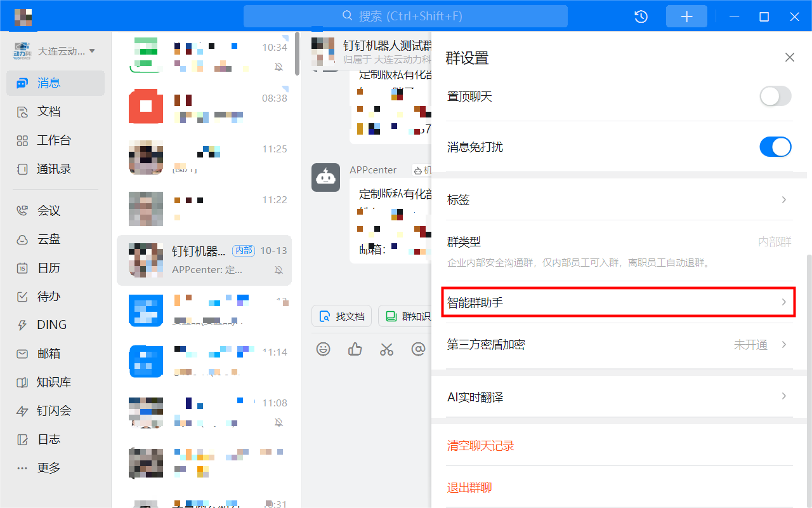Open 工作台 in the sidebar
This screenshot has width=812, height=508.
point(55,140)
